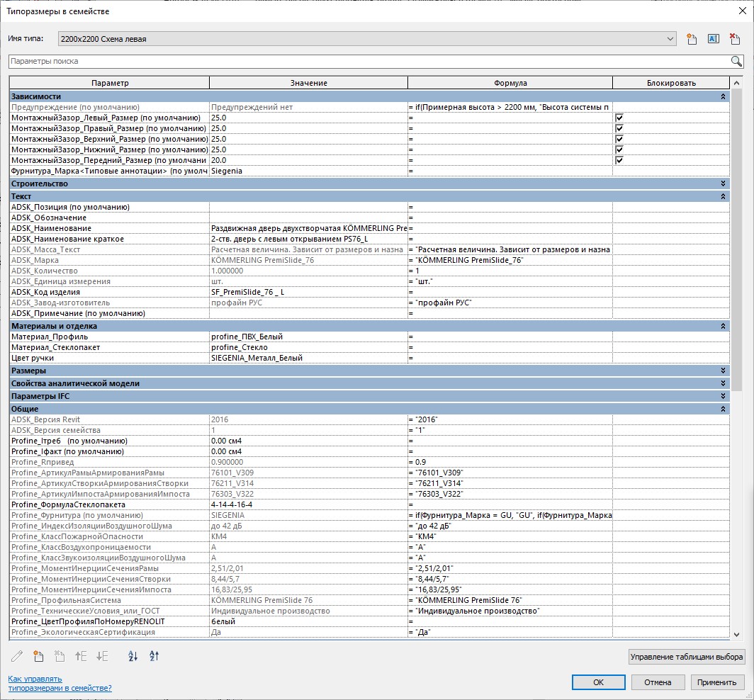
Task: Click the Формула column header
Action: click(x=510, y=83)
